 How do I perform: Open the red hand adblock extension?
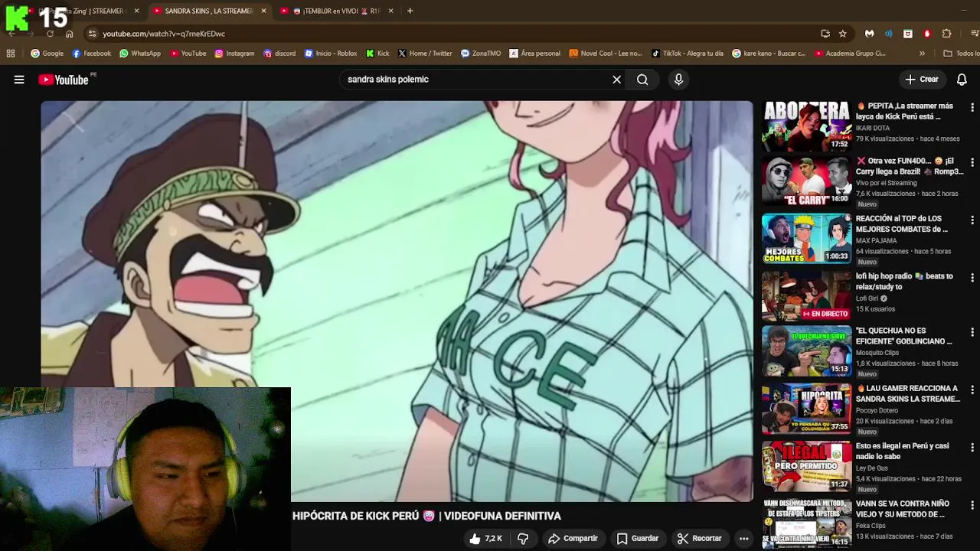(x=927, y=34)
